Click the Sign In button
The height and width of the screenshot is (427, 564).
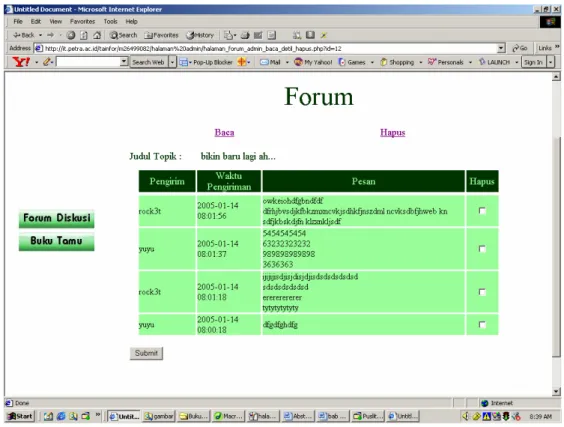[533, 62]
